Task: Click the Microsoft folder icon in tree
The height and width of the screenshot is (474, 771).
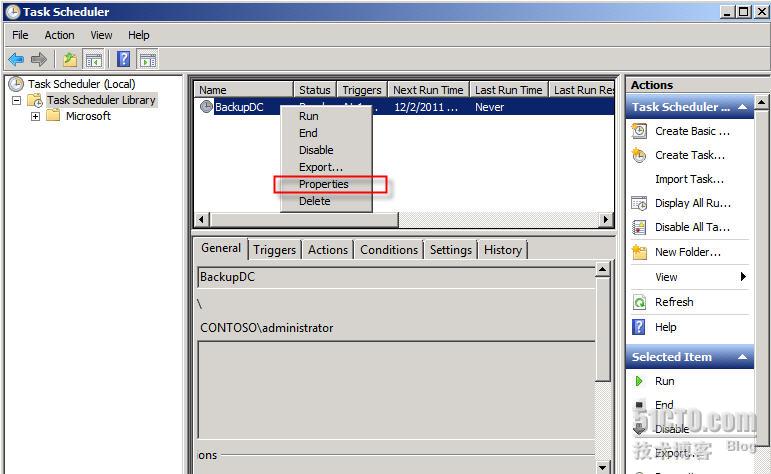Action: pos(53,116)
